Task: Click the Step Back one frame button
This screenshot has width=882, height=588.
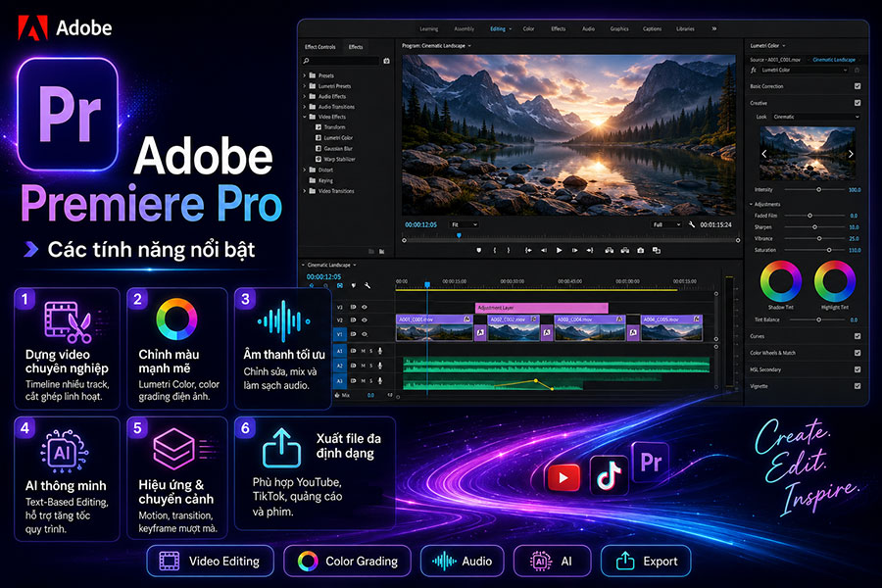Action: coord(543,251)
